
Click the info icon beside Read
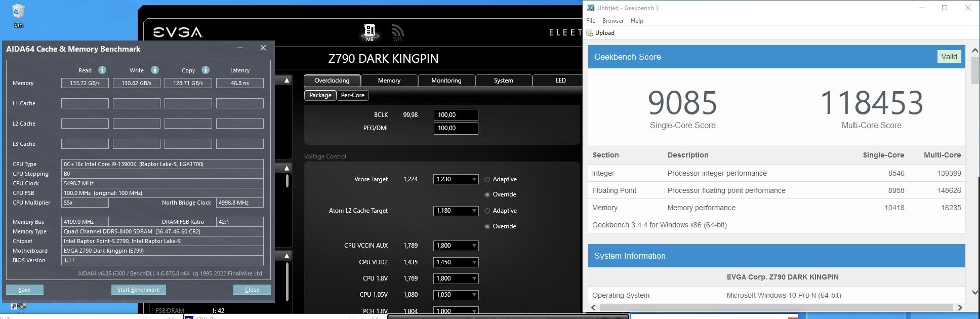tap(102, 70)
